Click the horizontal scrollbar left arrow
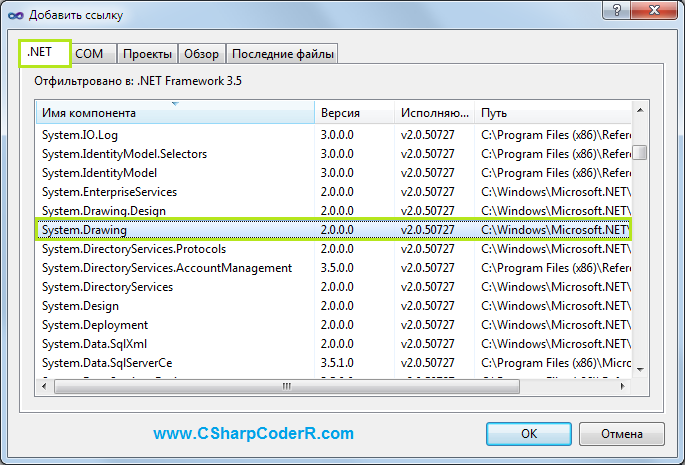The image size is (685, 465). [44, 386]
